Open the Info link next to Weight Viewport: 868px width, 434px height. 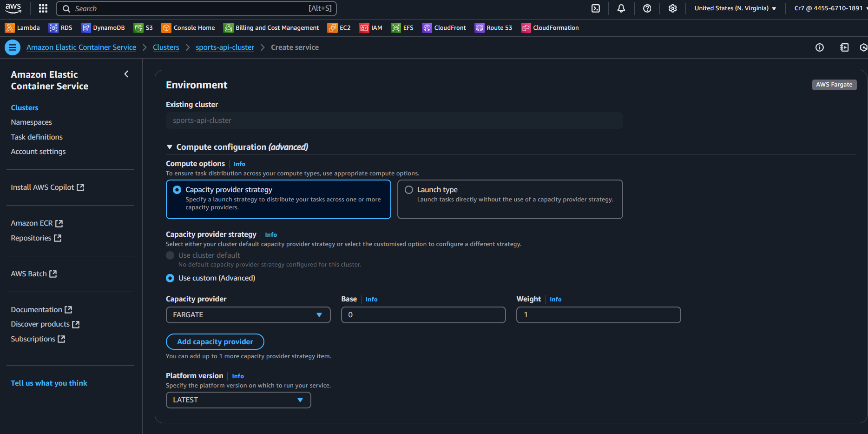coord(555,300)
